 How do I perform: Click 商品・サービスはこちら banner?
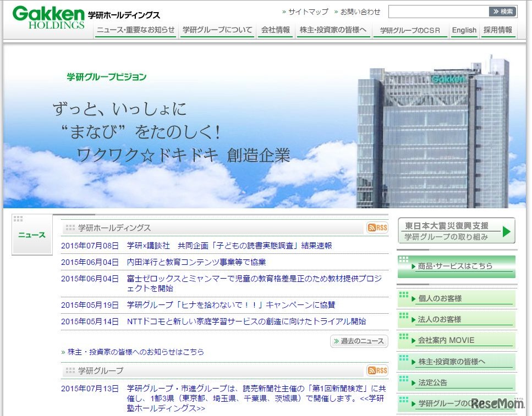[x=456, y=267]
